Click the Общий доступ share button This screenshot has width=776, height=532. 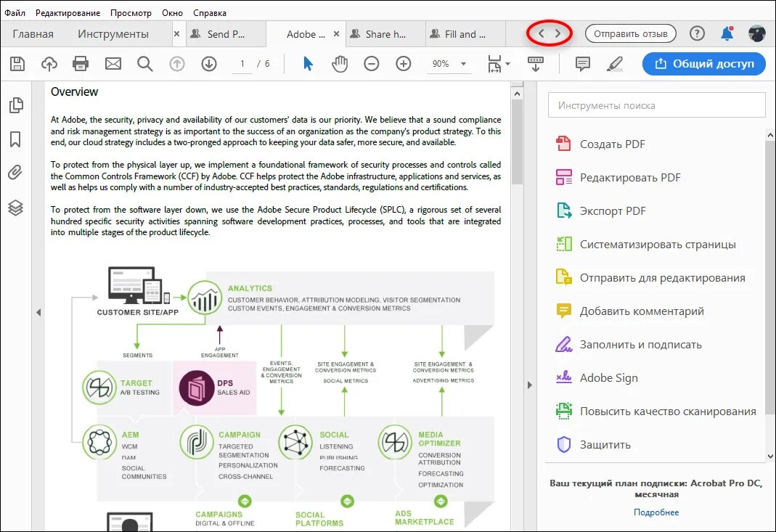(x=703, y=64)
